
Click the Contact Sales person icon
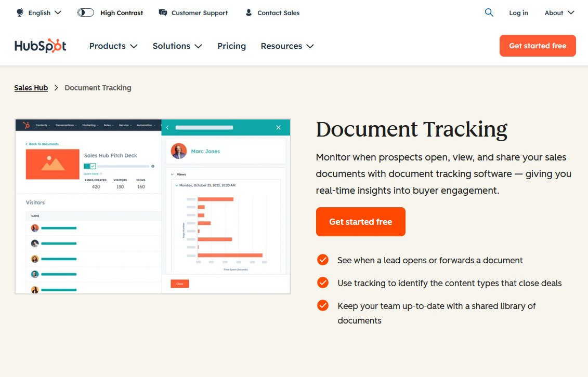(249, 13)
